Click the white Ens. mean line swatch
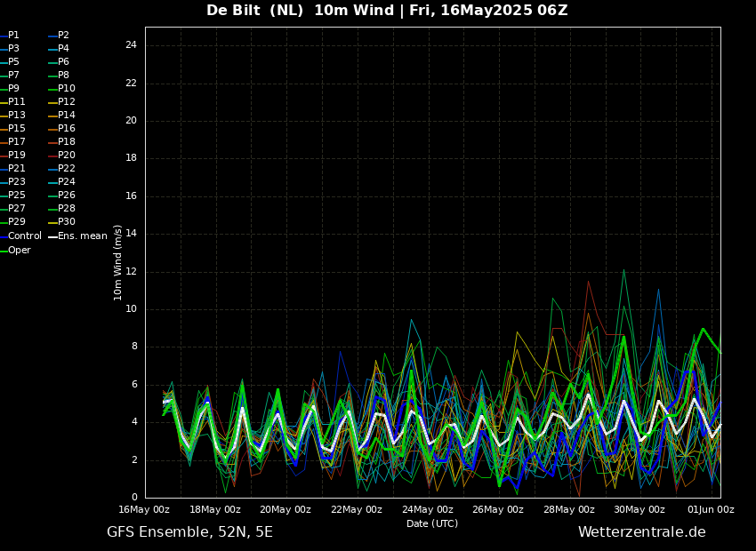The image size is (756, 551). 52,236
